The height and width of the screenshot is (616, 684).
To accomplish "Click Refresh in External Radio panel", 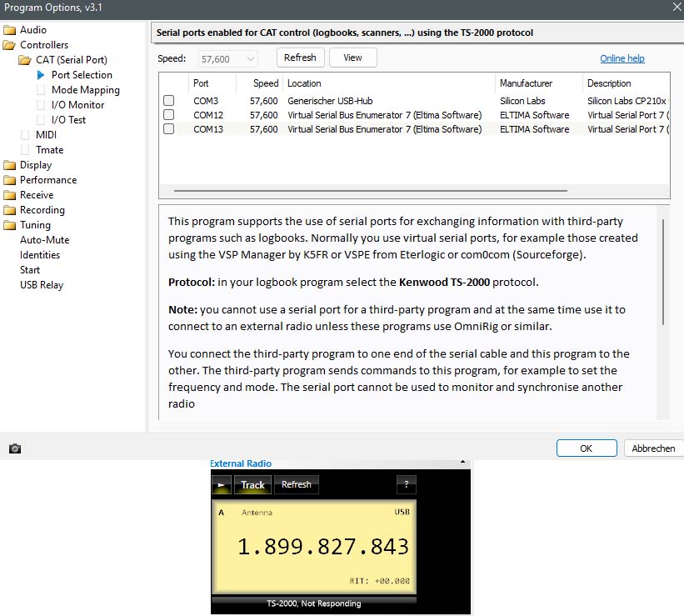I will coord(297,484).
